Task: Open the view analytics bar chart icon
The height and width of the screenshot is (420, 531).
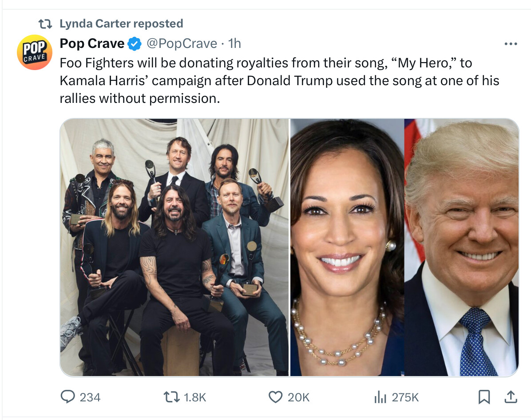Action: tap(380, 397)
